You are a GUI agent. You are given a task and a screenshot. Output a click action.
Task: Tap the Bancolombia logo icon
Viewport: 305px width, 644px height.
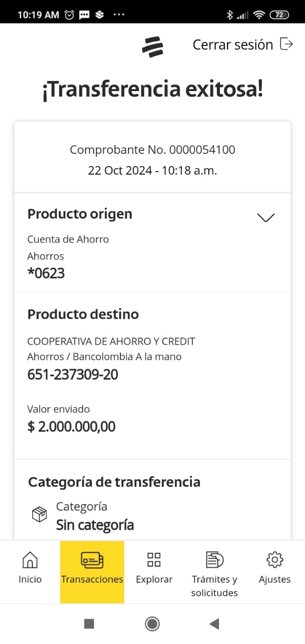point(152,46)
